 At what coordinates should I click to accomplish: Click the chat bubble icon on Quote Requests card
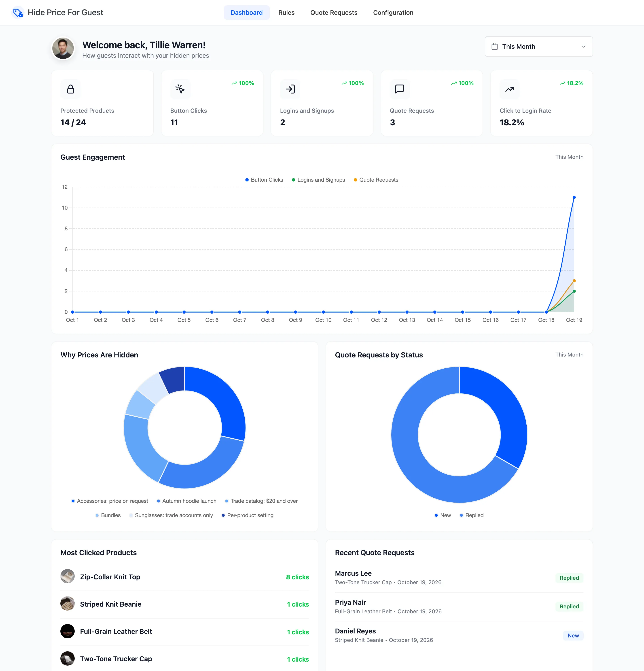[400, 89]
